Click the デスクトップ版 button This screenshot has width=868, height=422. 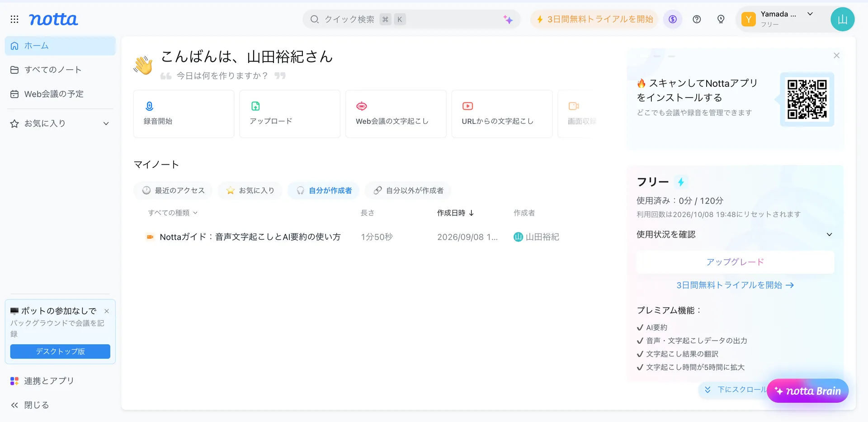(60, 351)
